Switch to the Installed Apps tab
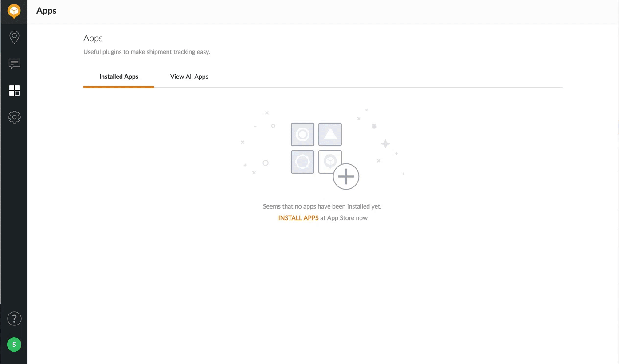619x364 pixels. [x=119, y=77]
